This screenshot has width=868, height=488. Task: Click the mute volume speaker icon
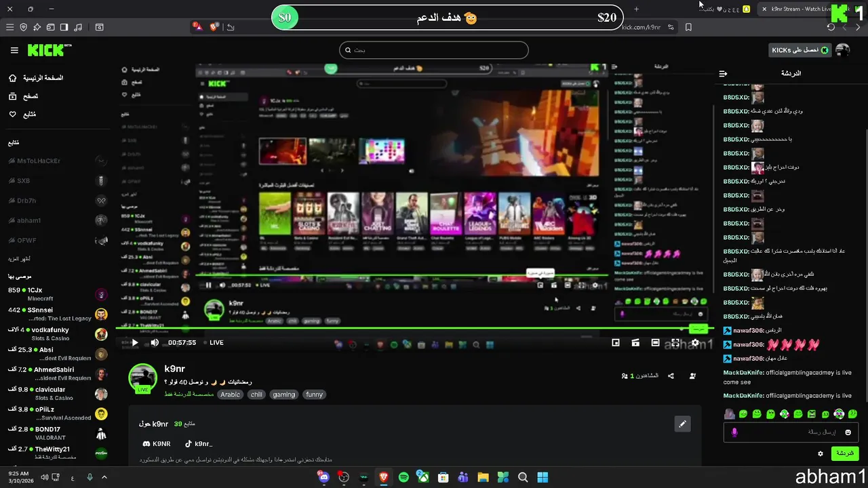click(x=155, y=343)
